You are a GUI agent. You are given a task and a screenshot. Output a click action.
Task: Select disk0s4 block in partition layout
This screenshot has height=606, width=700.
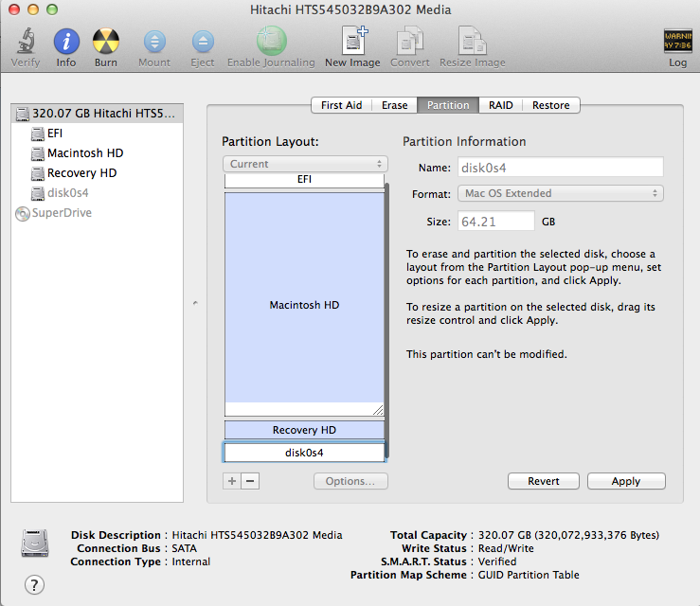(x=304, y=453)
